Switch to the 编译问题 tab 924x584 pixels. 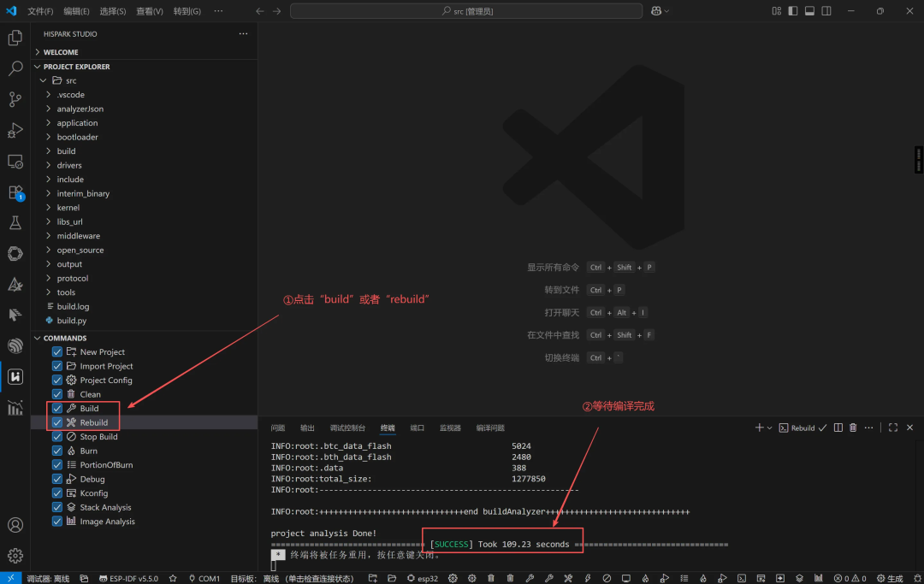[489, 428]
